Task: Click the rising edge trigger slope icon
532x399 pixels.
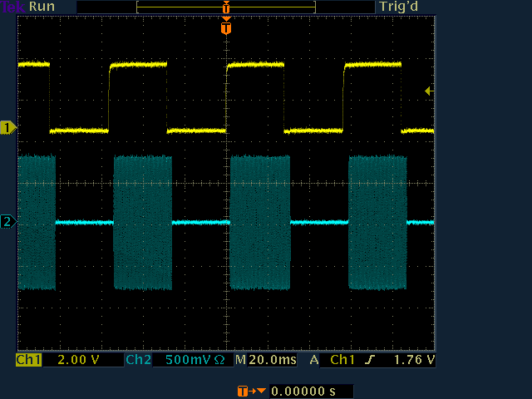Action: 371,360
